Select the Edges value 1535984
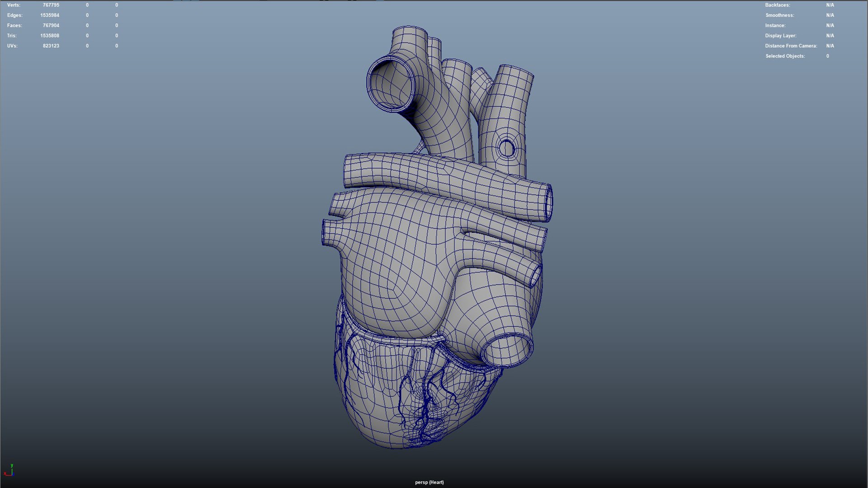 click(x=50, y=15)
